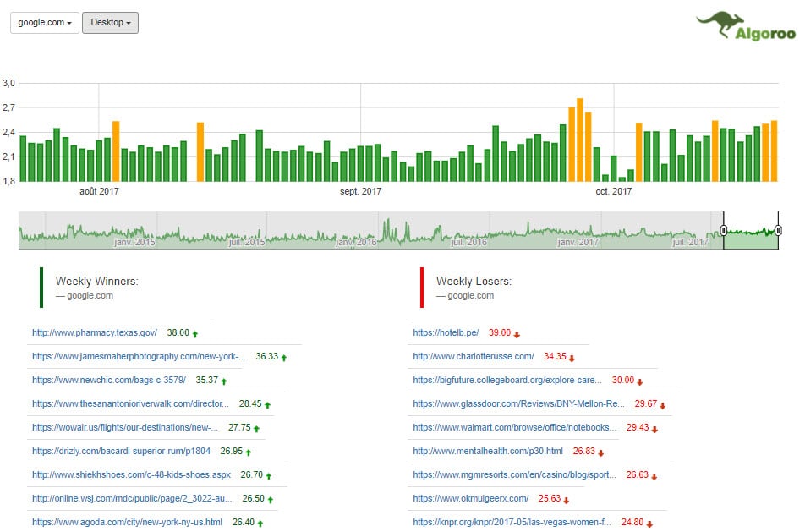The width and height of the screenshot is (805, 532).
Task: Open the jamesmaherphotography.com new-york link
Action: (x=139, y=356)
